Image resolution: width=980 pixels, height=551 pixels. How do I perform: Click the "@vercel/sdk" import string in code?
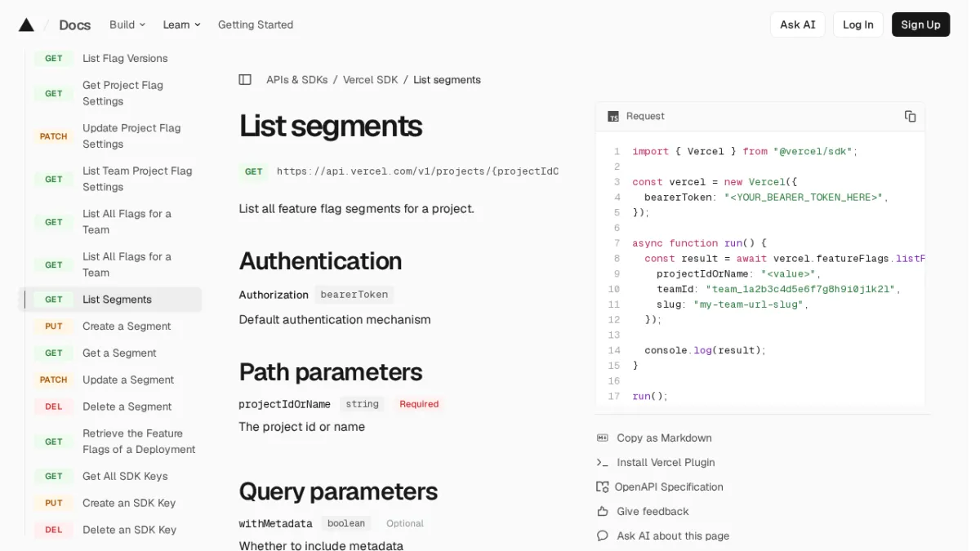point(813,152)
